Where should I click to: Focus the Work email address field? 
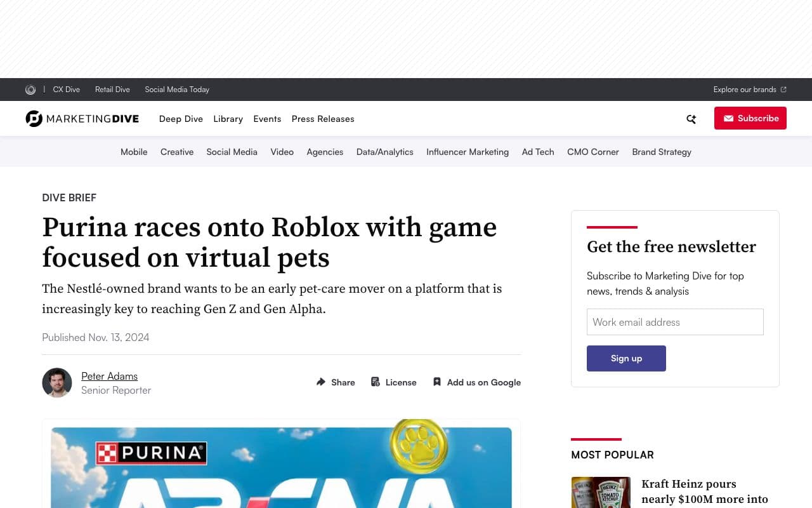(675, 322)
